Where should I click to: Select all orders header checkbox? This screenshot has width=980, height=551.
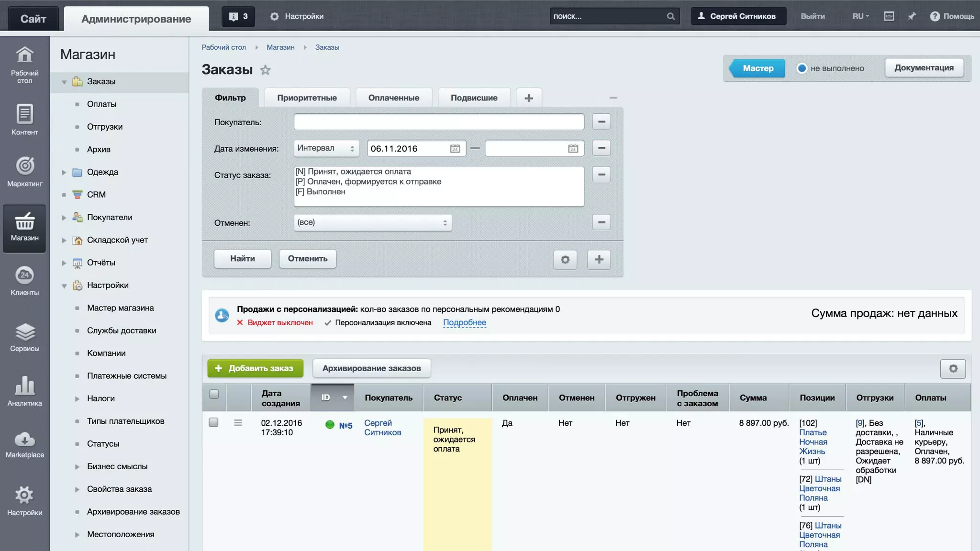click(x=214, y=394)
